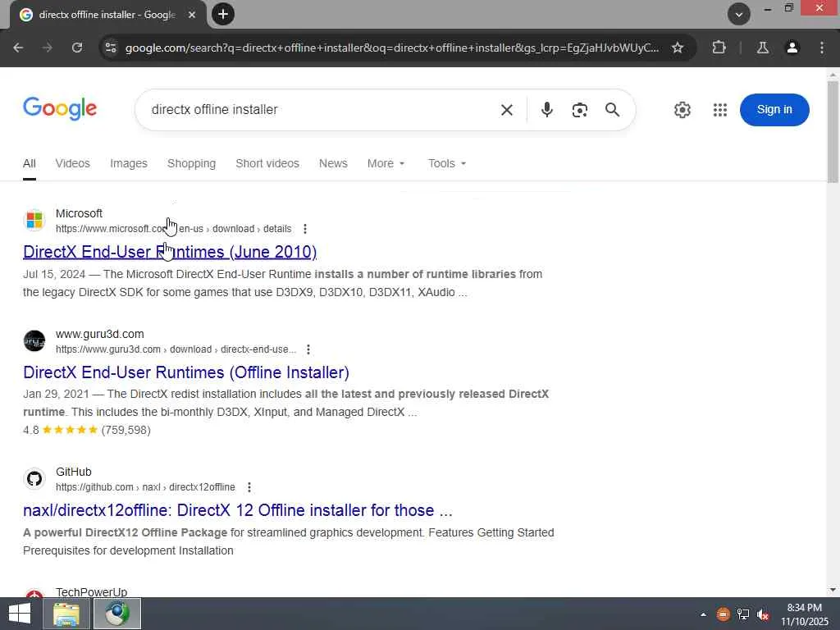
Task: Open the taskbar clock and date
Action: tap(805, 614)
